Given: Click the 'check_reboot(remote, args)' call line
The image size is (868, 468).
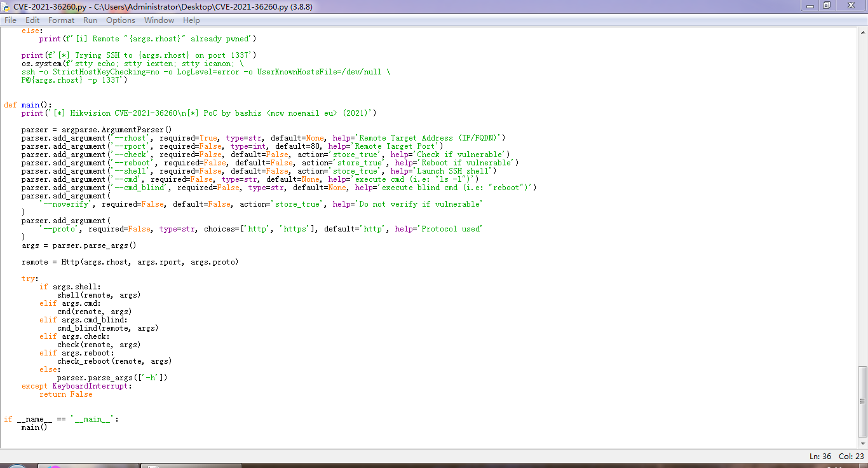Looking at the screenshot, I should pos(114,361).
